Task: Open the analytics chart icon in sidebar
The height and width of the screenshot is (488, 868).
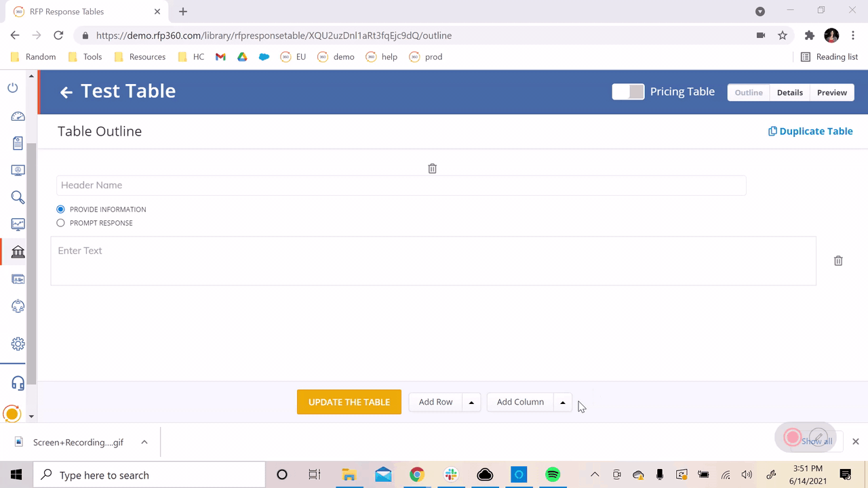Action: point(18,224)
